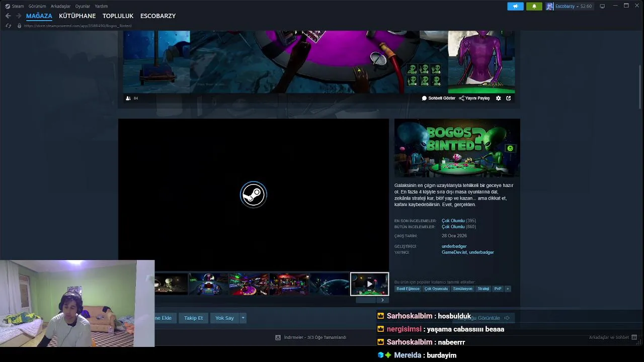Click the release date 28 Oca 2026
This screenshot has height=362, width=644.
pos(454,236)
